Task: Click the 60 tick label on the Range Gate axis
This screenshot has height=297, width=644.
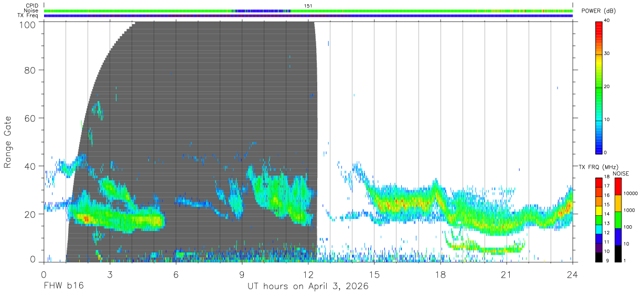Action: pos(30,118)
